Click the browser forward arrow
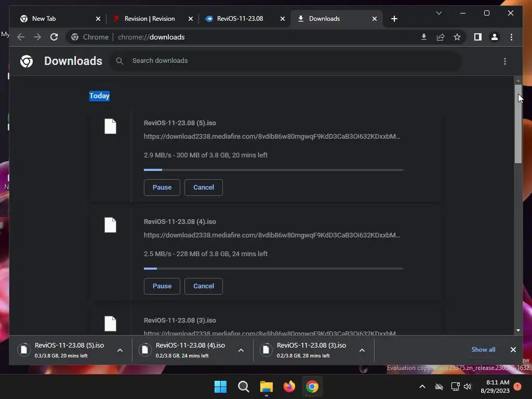 tap(37, 37)
